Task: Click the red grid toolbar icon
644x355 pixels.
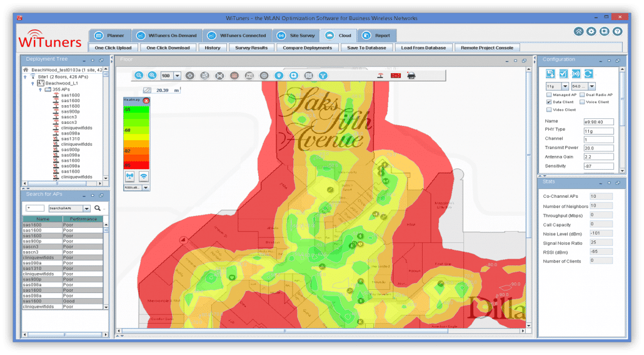Action: tap(234, 76)
